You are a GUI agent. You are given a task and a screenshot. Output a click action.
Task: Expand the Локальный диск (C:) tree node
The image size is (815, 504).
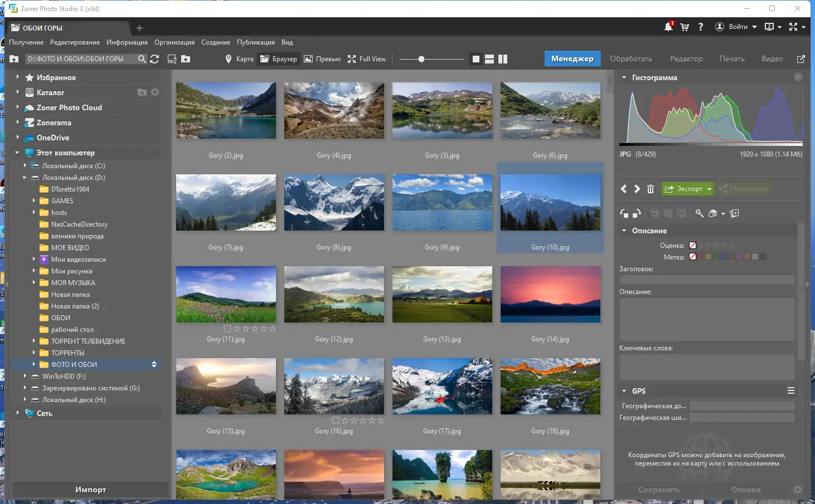click(x=25, y=165)
